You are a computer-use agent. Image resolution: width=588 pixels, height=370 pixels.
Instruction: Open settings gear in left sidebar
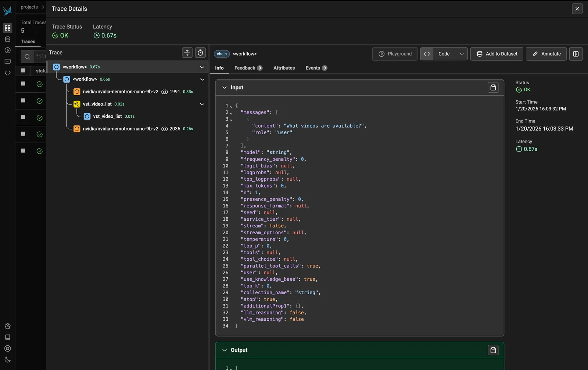[7, 326]
